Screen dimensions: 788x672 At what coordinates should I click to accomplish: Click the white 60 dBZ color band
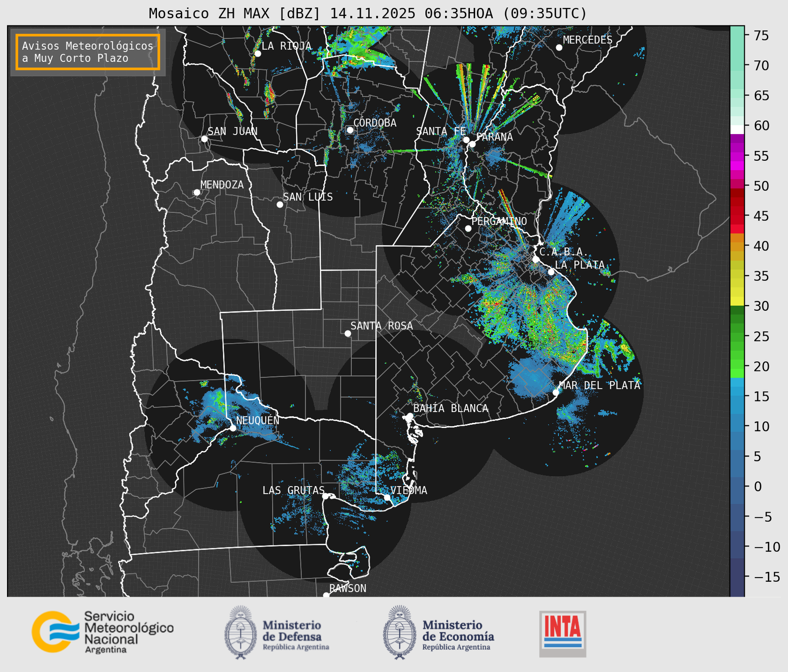pos(737,129)
